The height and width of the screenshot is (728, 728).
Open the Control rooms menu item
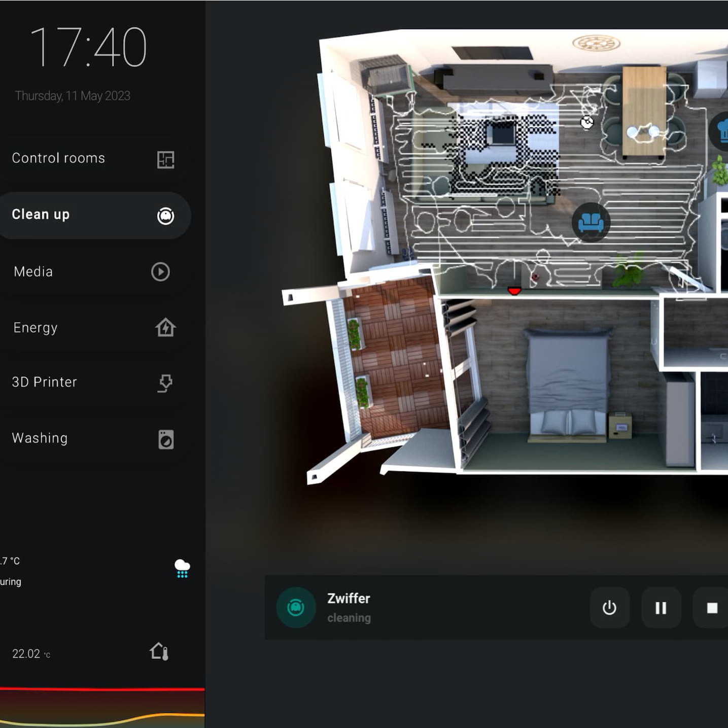[58, 158]
